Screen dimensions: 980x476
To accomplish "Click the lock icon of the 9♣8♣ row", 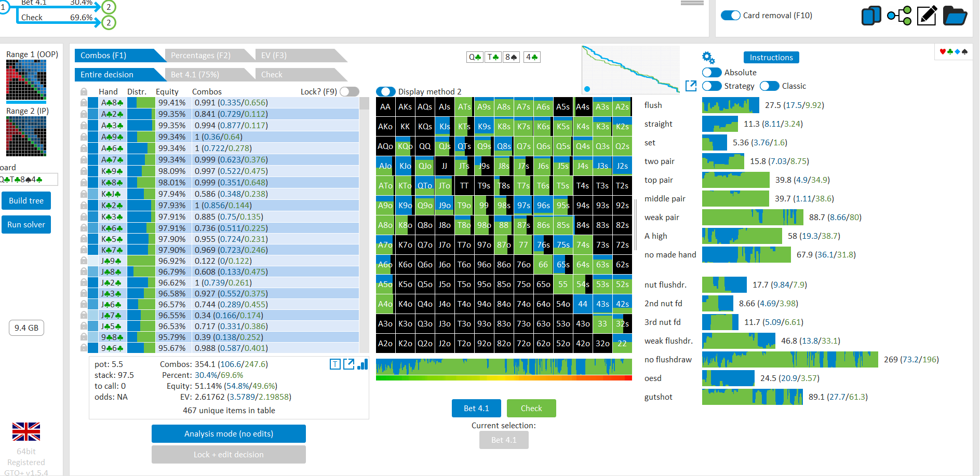I will (x=84, y=337).
